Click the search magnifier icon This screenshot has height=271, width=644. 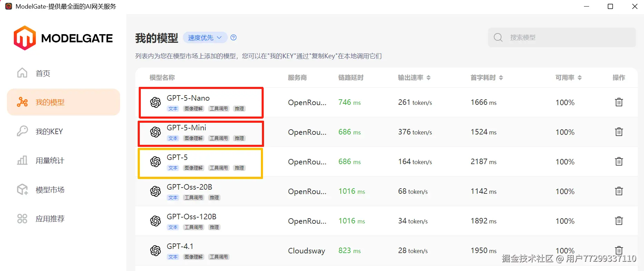(498, 37)
